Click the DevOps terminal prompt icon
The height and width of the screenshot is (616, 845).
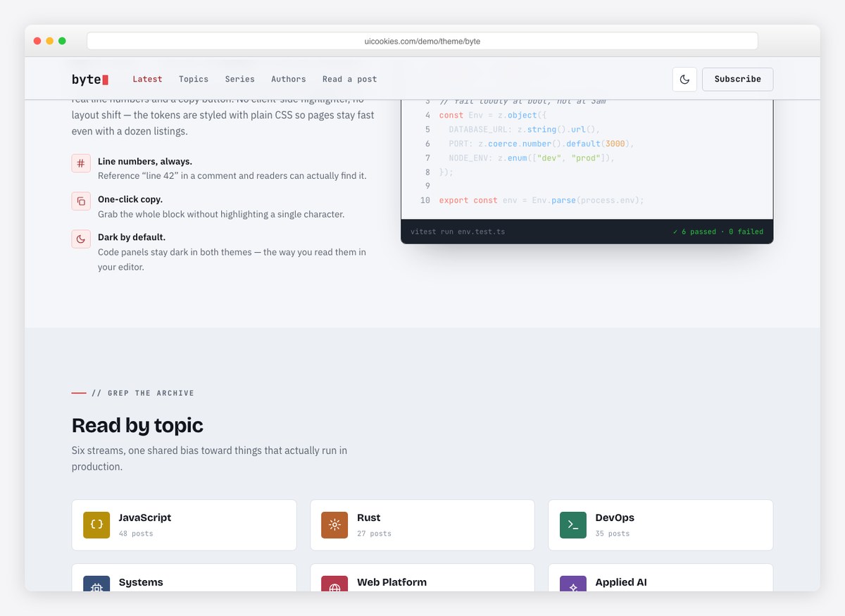(573, 525)
